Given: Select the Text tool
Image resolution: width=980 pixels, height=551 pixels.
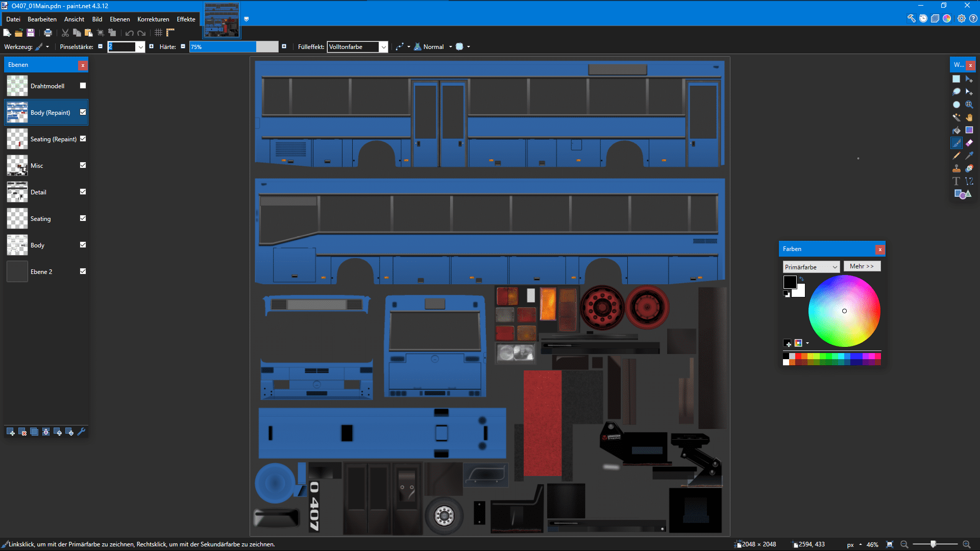Looking at the screenshot, I should pos(956,181).
